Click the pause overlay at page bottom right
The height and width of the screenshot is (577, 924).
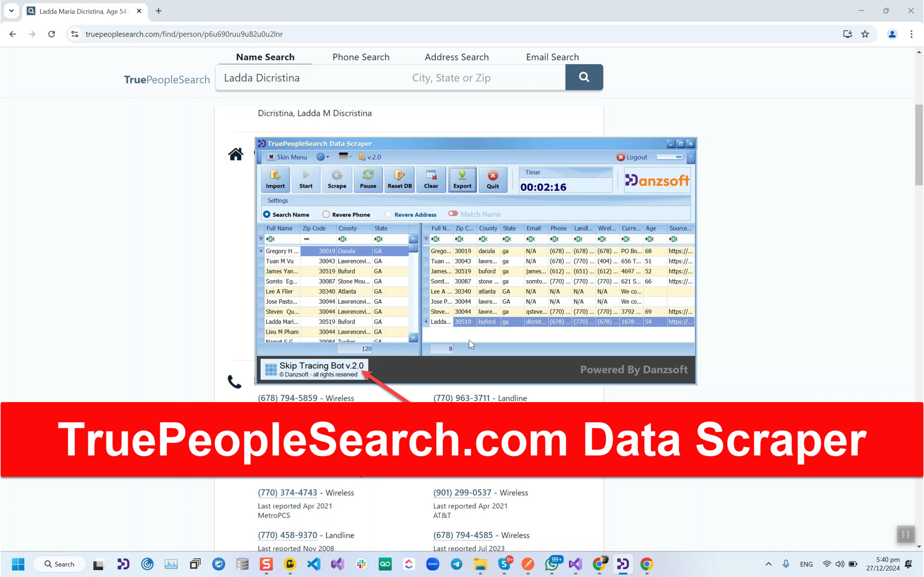[906, 534]
